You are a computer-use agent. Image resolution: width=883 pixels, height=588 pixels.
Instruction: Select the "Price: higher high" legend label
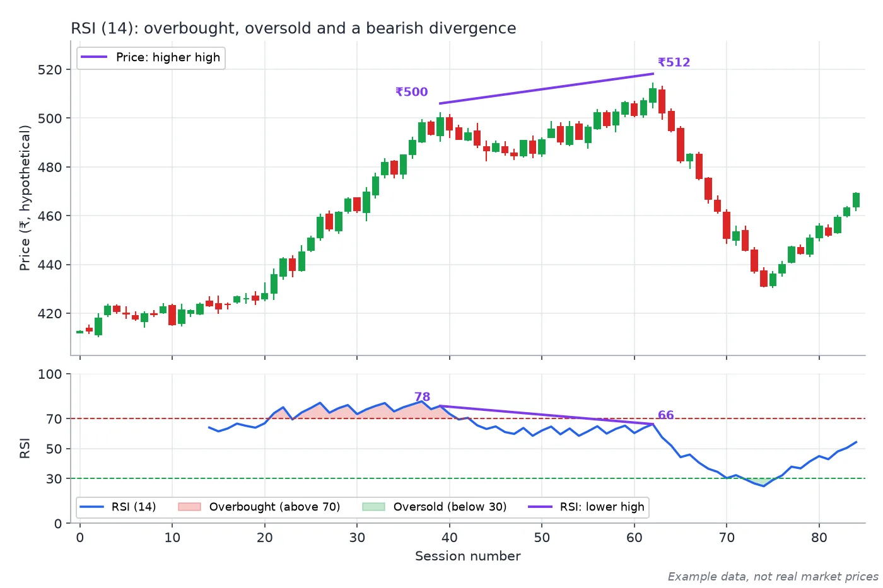(x=168, y=57)
